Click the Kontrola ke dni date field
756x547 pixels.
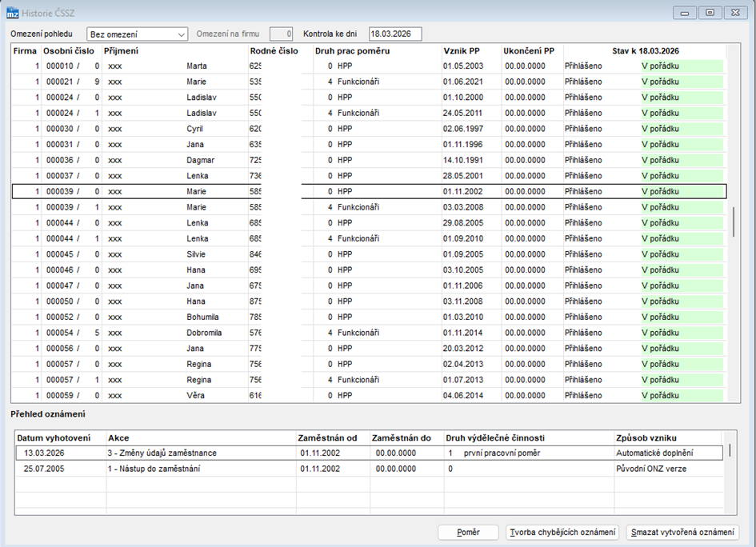[395, 34]
